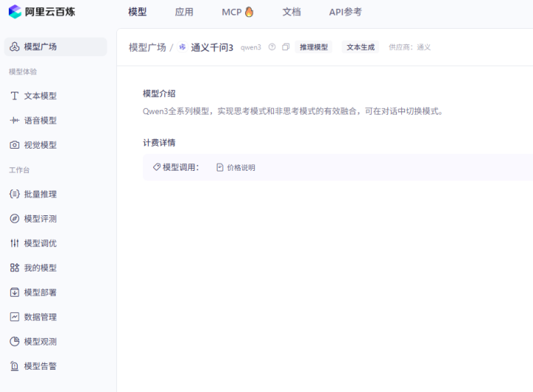The width and height of the screenshot is (533, 392).
Task: Open the 文档 top menu item
Action: 292,12
